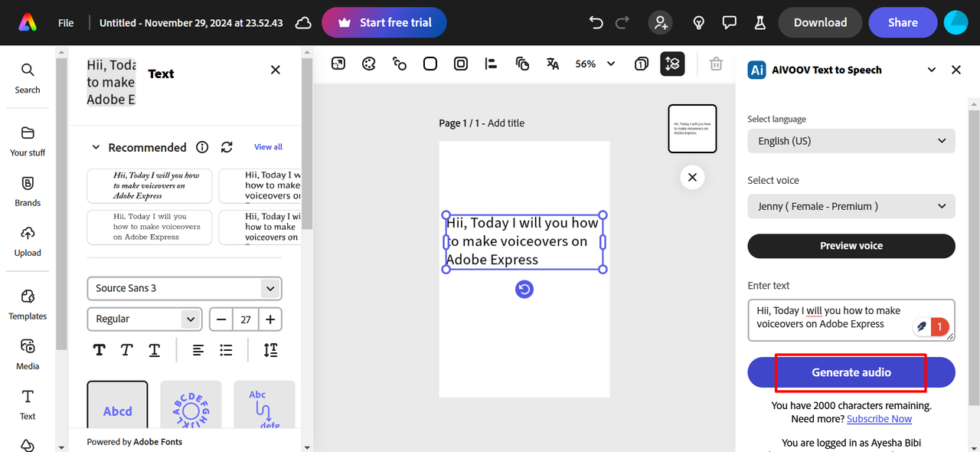The height and width of the screenshot is (452, 980).
Task: Click the font size 27 field
Action: (246, 319)
